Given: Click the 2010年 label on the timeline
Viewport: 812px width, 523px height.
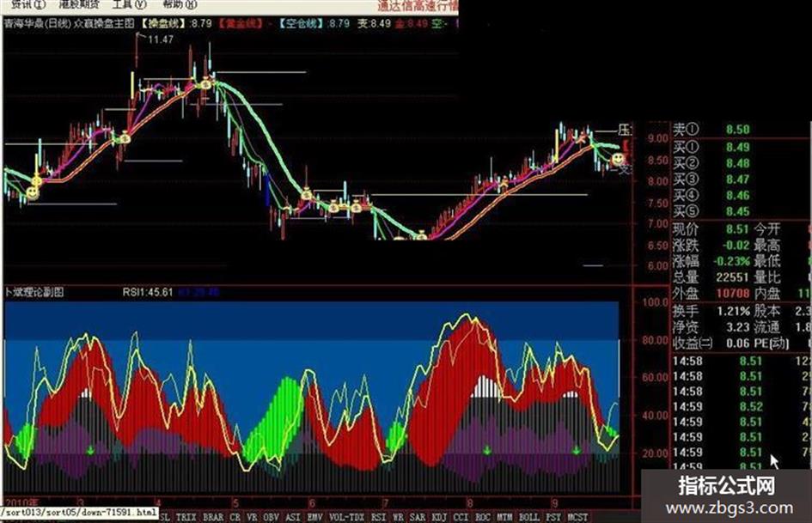Looking at the screenshot, I should click(x=21, y=502).
